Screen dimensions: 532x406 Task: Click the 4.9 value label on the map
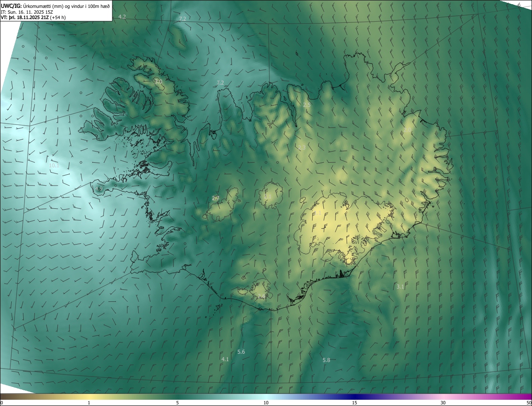coord(99,188)
